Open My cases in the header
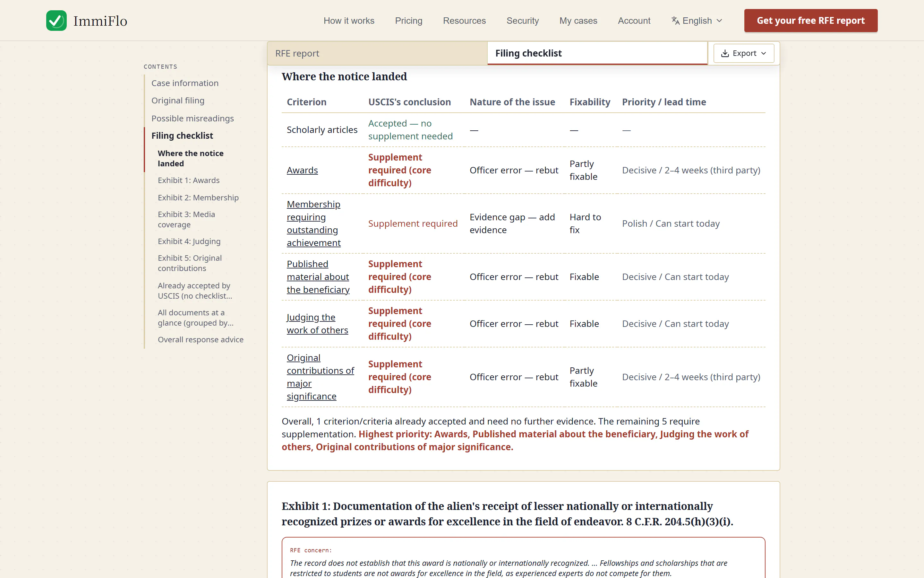The image size is (924, 578). click(578, 21)
